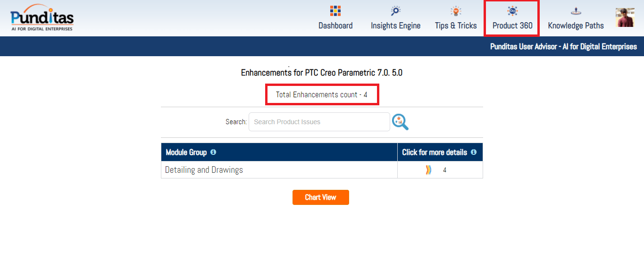Focus the Search Product Issues field
This screenshot has height=263, width=644.
[319, 122]
